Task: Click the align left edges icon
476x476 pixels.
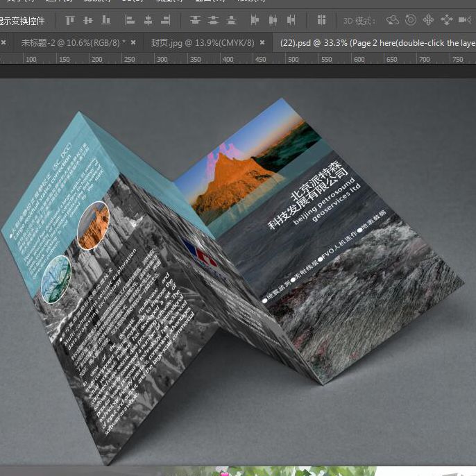Action: click(x=130, y=20)
